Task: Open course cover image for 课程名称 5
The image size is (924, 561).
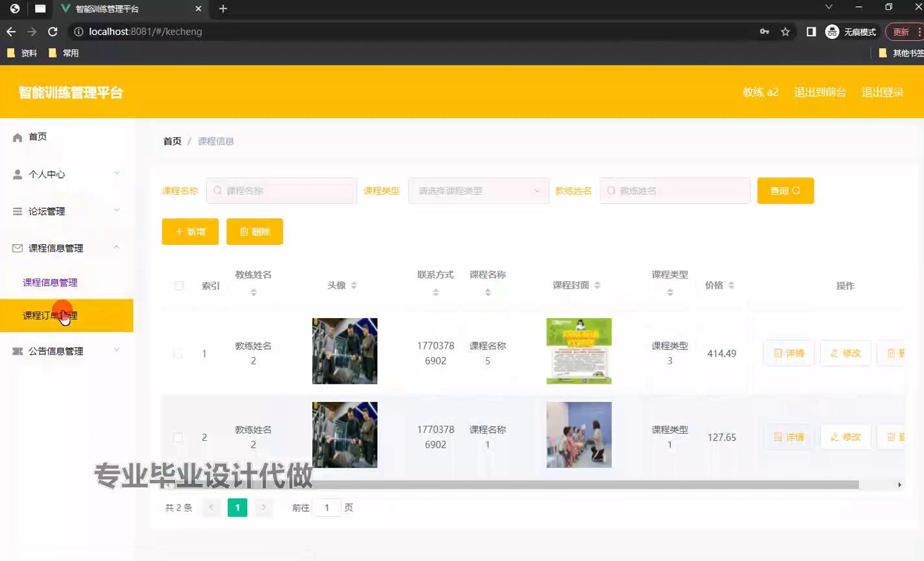Action: pyautogui.click(x=579, y=351)
